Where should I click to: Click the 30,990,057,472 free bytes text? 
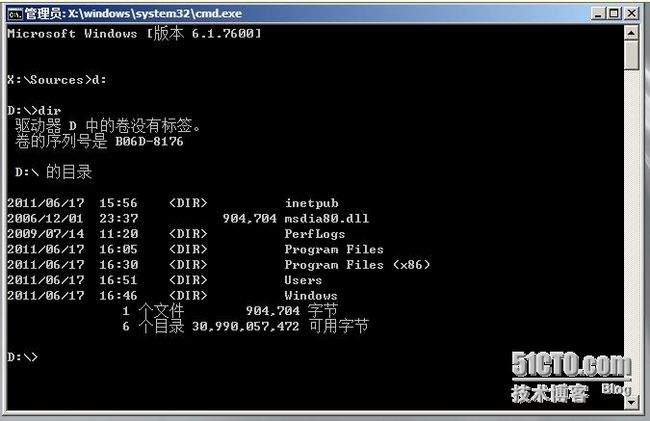245,327
